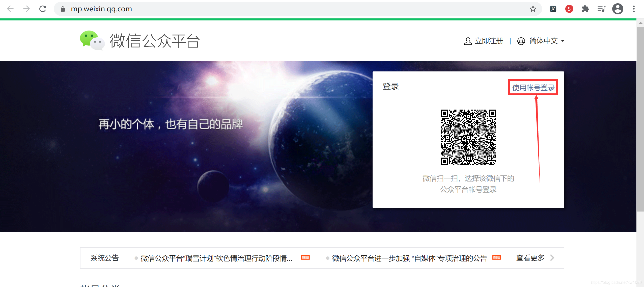Click the login QR code image
The width and height of the screenshot is (644, 287).
point(468,137)
